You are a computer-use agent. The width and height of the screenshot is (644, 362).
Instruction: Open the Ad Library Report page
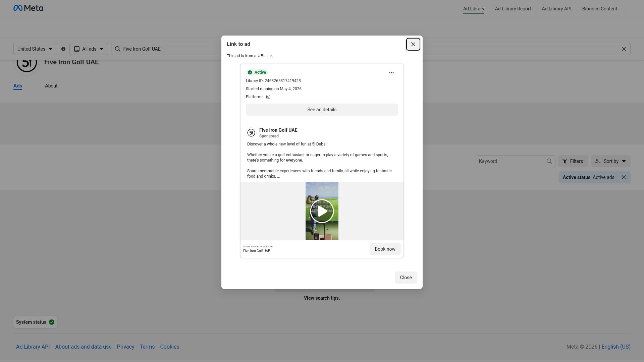513,9
